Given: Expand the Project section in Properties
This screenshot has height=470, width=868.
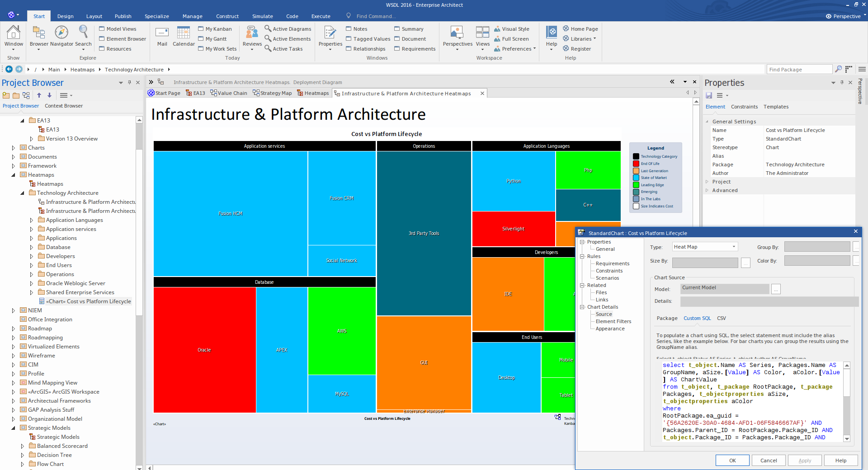Looking at the screenshot, I should tap(707, 182).
